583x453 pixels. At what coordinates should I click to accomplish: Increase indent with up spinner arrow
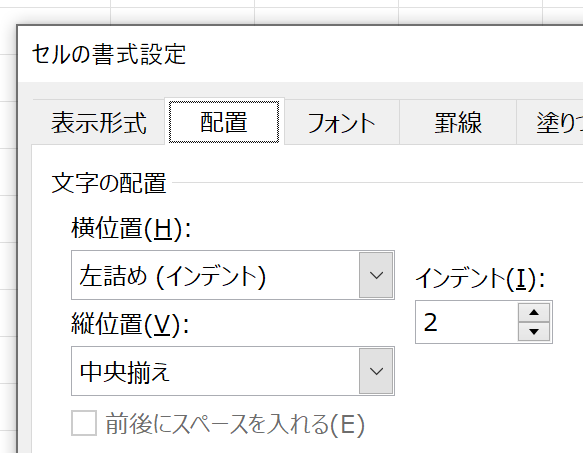[x=534, y=312]
